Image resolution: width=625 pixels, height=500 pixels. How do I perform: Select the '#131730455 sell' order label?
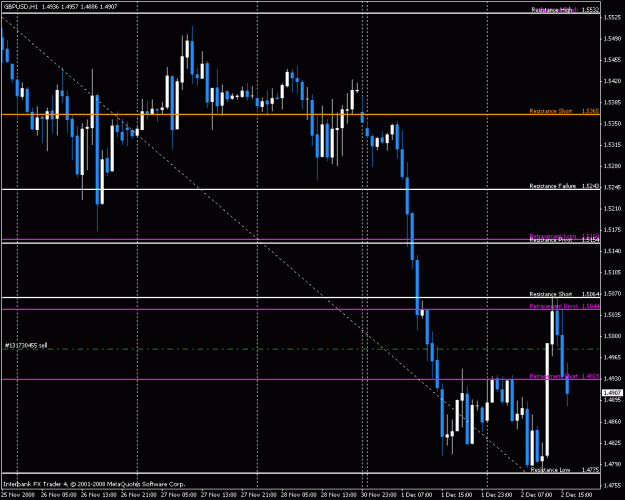click(x=26, y=345)
